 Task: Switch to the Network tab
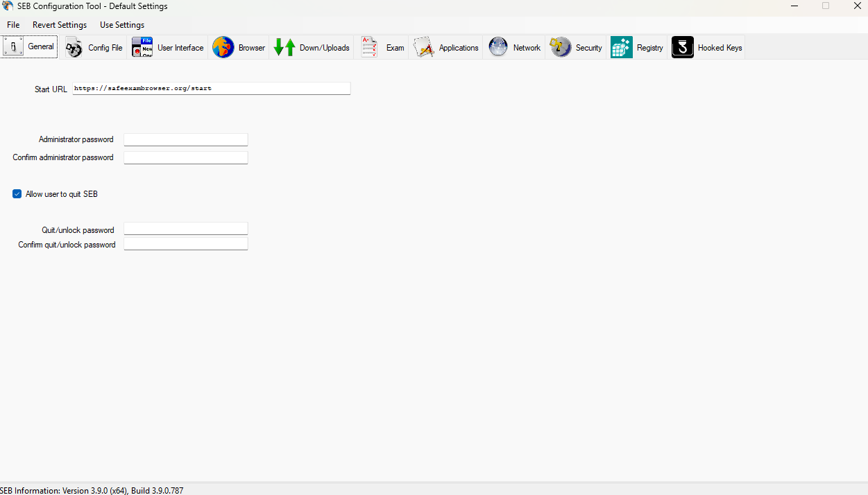(515, 47)
